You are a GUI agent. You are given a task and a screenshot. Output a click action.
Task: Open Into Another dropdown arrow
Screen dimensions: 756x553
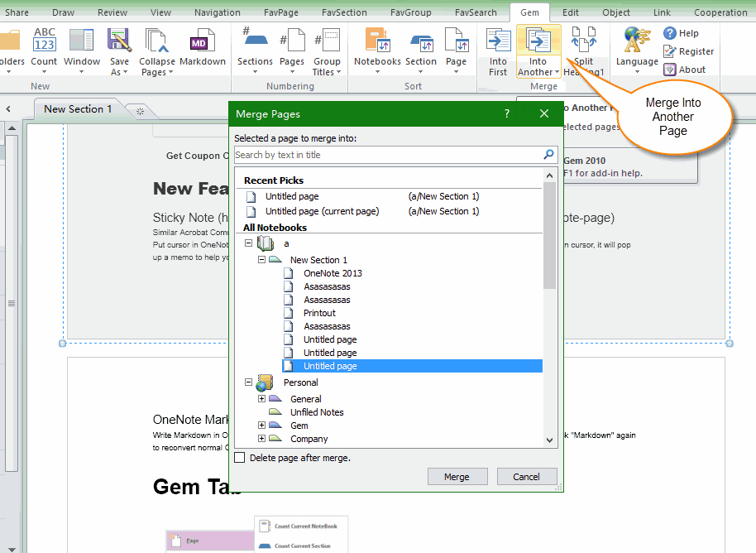pyautogui.click(x=557, y=72)
